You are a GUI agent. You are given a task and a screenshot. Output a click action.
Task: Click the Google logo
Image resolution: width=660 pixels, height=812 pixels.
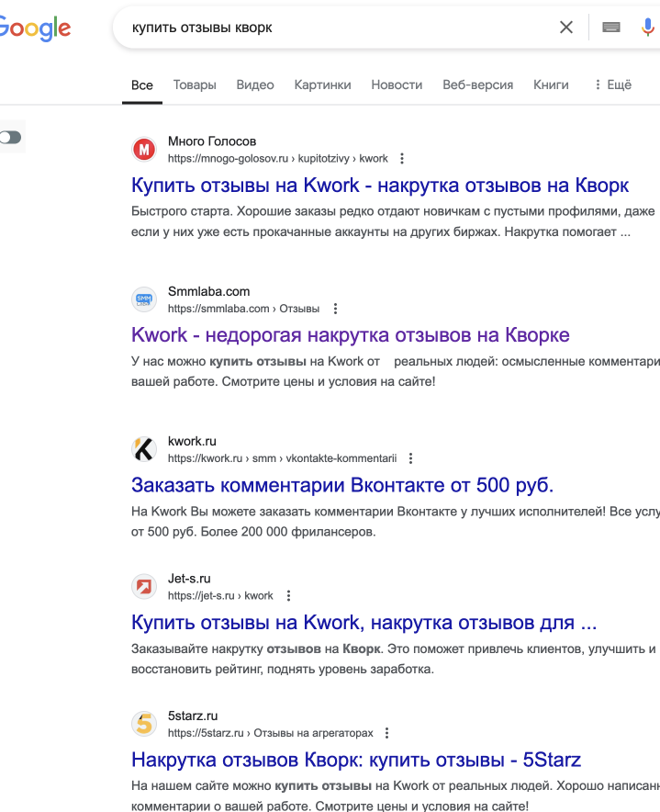click(x=35, y=28)
